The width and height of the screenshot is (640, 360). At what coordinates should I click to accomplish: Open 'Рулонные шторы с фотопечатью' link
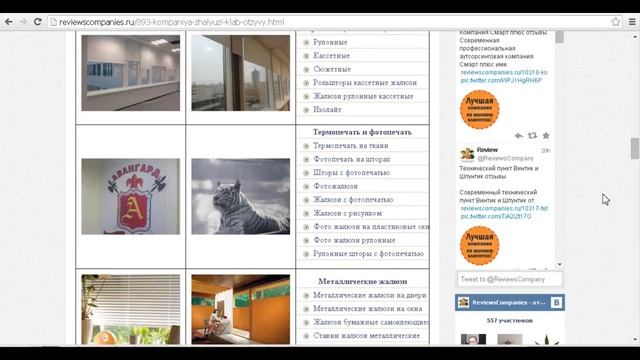[368, 254]
